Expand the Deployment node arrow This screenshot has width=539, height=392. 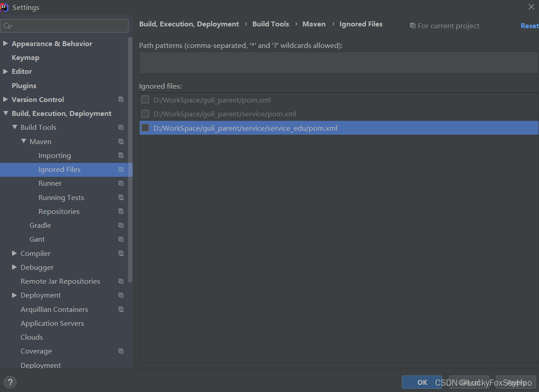tap(15, 295)
